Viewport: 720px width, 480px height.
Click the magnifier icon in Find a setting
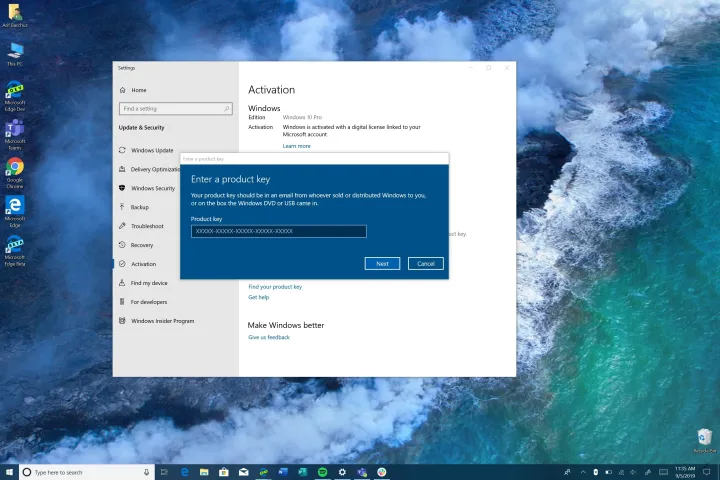click(226, 109)
